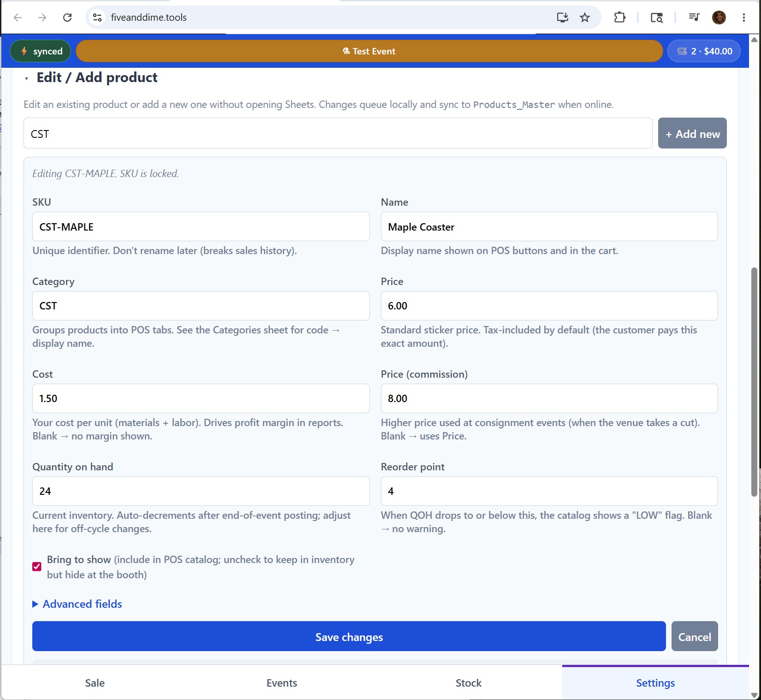
Task: Click the Cost field 1.50
Action: [201, 398]
